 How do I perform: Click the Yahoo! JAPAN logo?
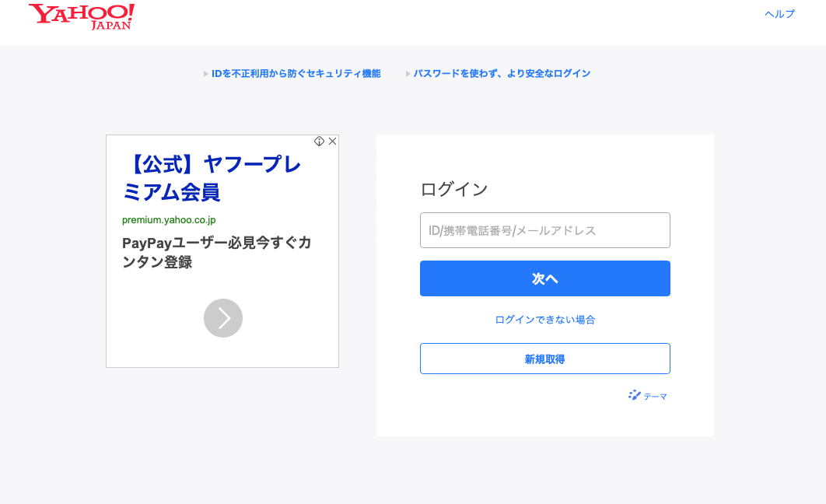82,16
